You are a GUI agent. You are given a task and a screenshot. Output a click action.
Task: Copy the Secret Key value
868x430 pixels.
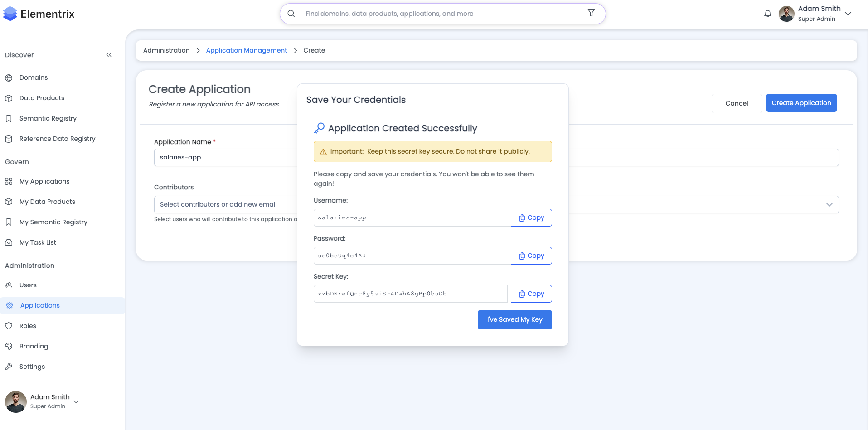click(x=531, y=294)
